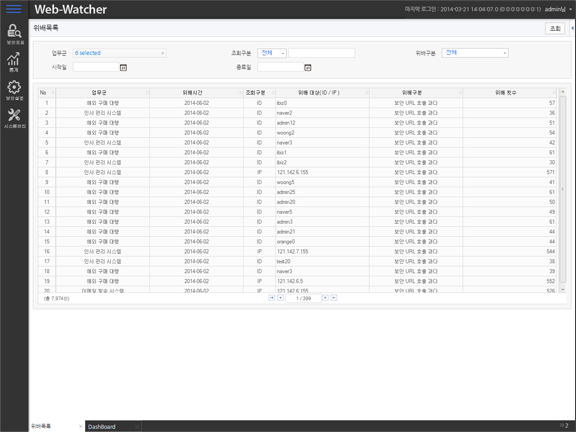Select the row with target naver5
The width and height of the screenshot is (576, 432).
pyautogui.click(x=297, y=212)
